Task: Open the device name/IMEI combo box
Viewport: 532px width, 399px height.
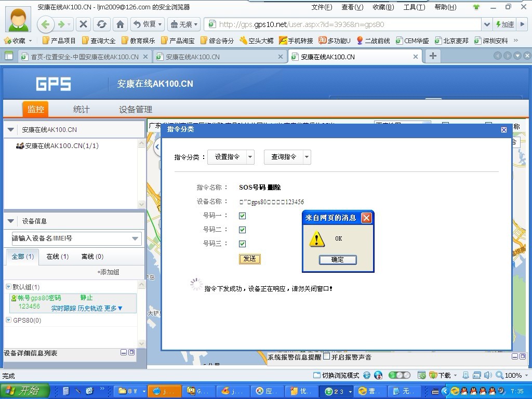Action: [x=77, y=238]
